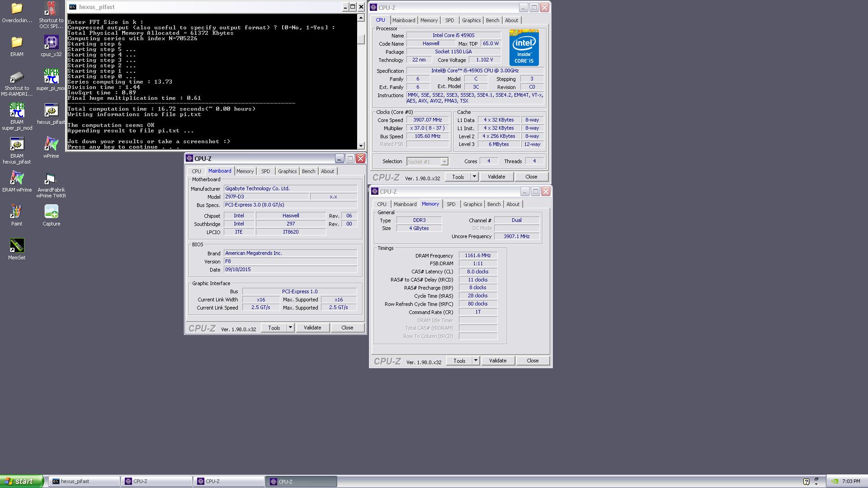Expand Tools dropdown arrow in Memory window
Viewport: 868px width, 488px height.
pos(476,361)
